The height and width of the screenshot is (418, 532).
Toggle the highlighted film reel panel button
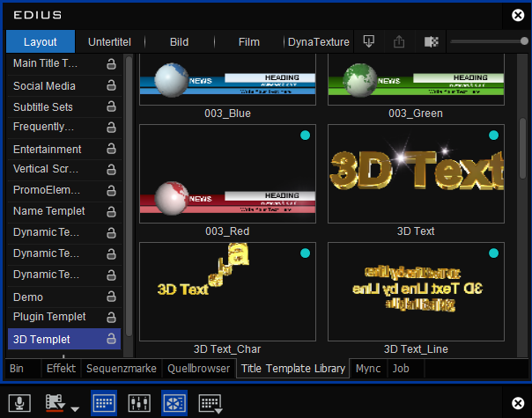174,403
